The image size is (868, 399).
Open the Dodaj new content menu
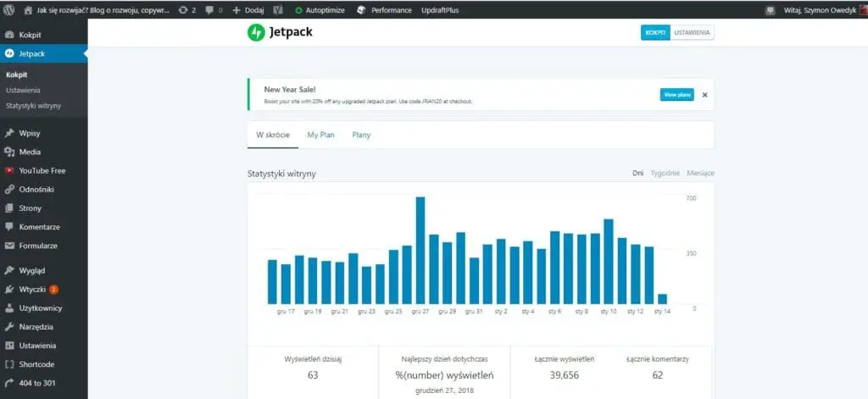(x=248, y=10)
